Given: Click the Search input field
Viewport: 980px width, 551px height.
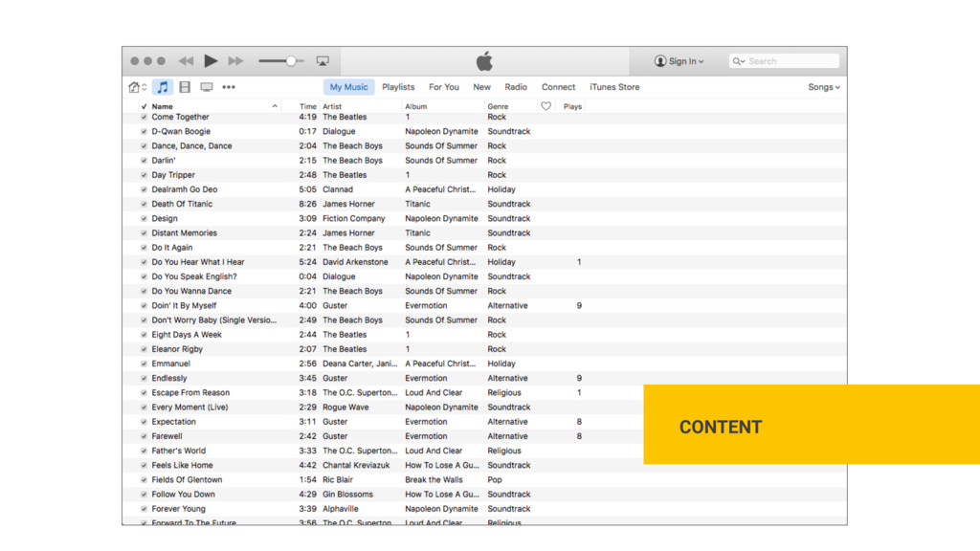Looking at the screenshot, I should [784, 61].
